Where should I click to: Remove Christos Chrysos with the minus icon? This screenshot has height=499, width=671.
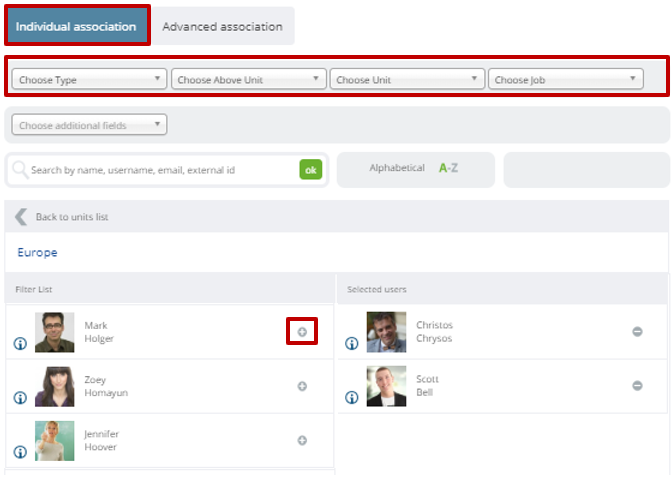637,331
